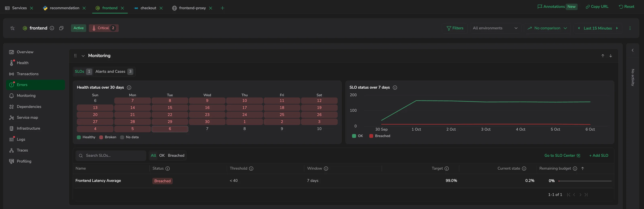The width and height of the screenshot is (644, 209).
Task: Click the Copy URL button
Action: coord(597,7)
